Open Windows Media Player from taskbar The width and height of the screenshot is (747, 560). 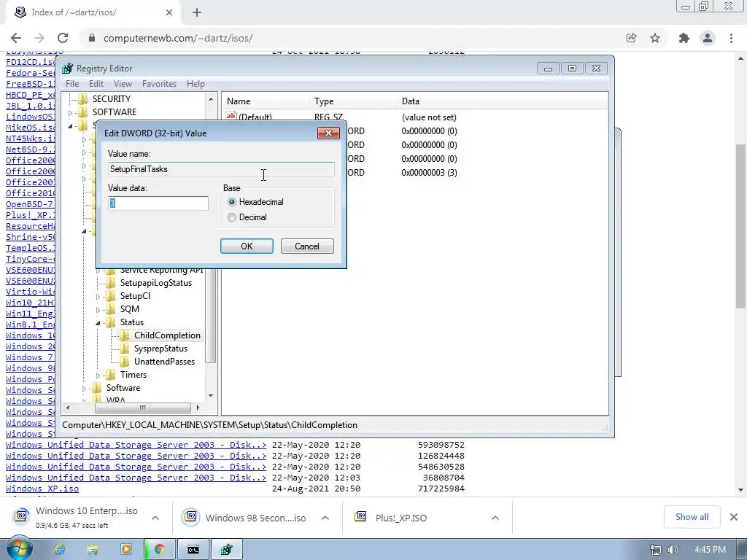click(x=125, y=550)
